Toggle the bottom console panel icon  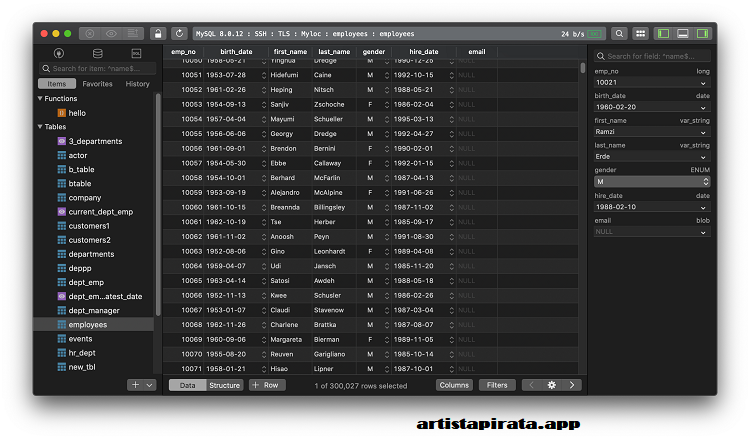tap(683, 33)
